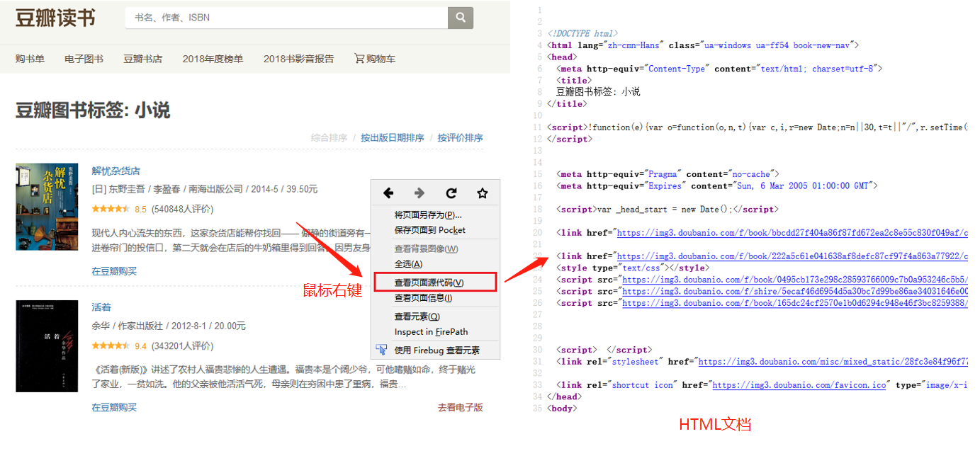Click the 解忧杂货店 book cover thumbnail

coord(47,206)
